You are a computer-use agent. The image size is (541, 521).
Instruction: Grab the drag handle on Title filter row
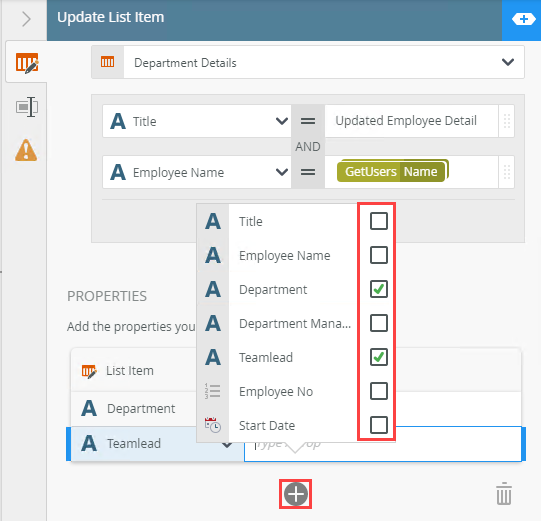click(506, 121)
